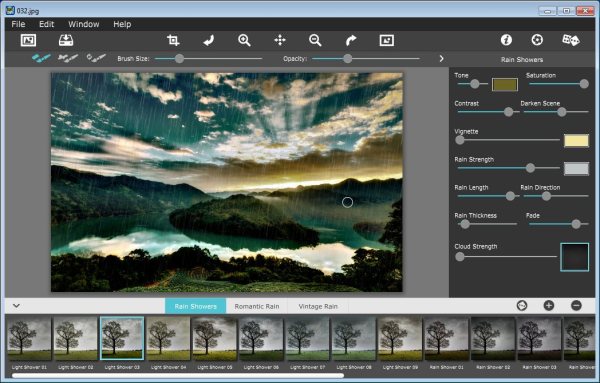
Task: Click the Undo arrow icon
Action: [x=209, y=40]
